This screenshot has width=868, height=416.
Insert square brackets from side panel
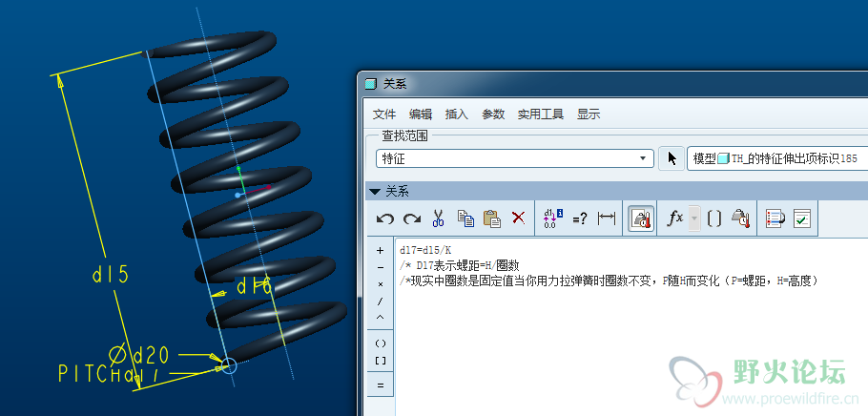pyautogui.click(x=381, y=361)
